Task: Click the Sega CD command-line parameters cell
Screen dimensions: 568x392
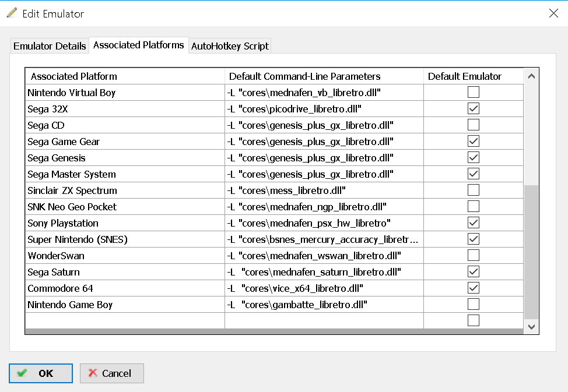Action: coord(324,125)
